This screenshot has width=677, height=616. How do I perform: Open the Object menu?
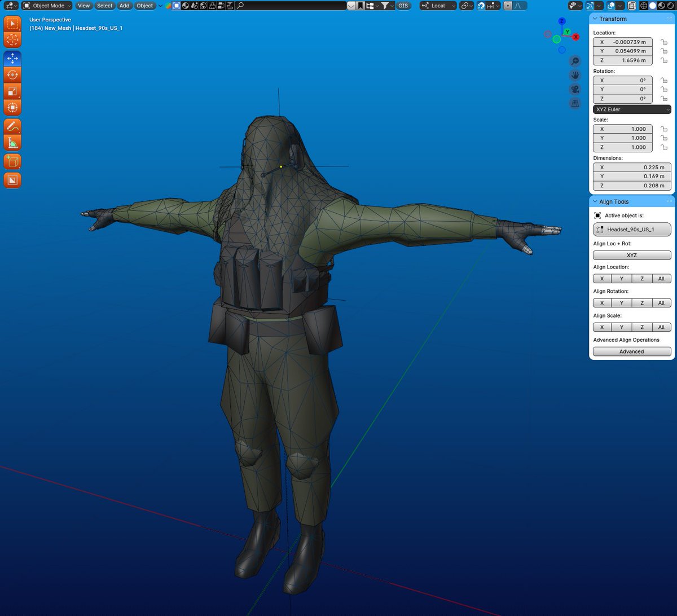pyautogui.click(x=145, y=6)
